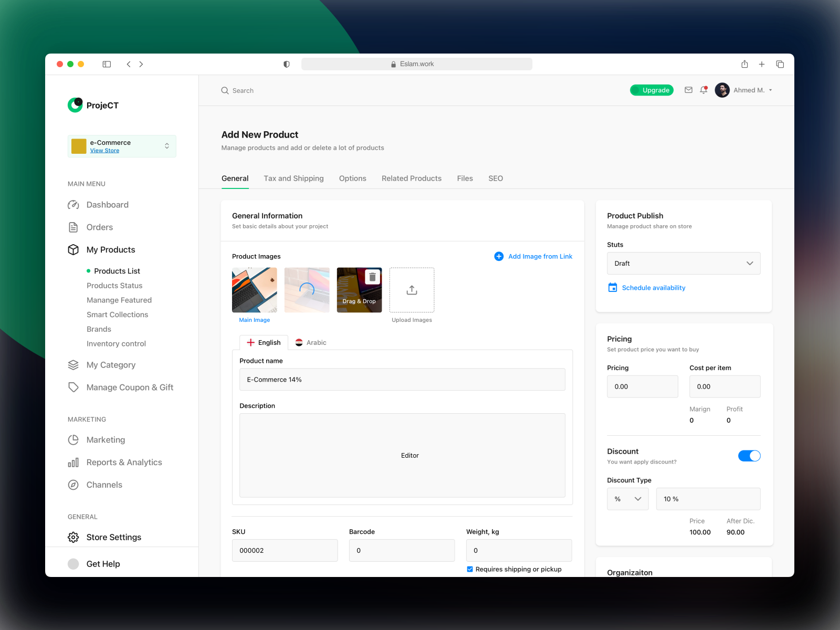Select the loading image thumbnail
Viewport: 840px width, 630px height.
coord(307,290)
